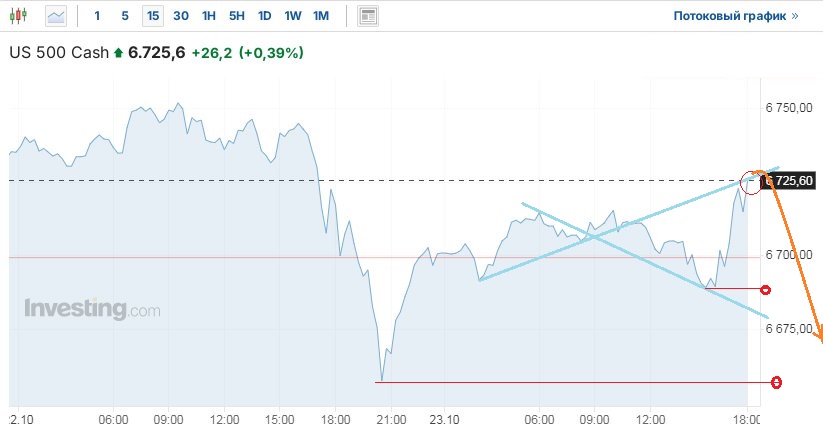Click the upper red circle marker
This screenshot has height=431, width=823.
point(765,290)
